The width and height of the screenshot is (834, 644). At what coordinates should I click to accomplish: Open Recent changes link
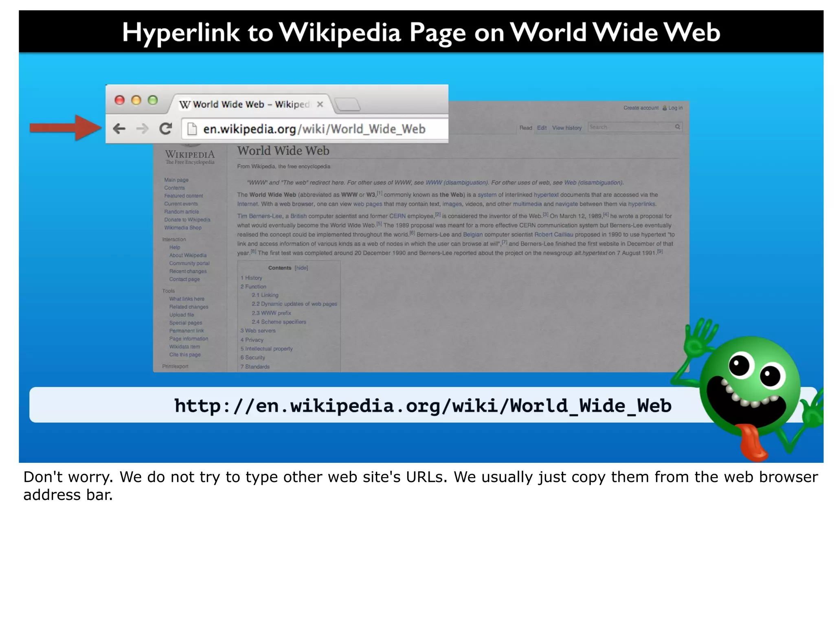click(188, 271)
